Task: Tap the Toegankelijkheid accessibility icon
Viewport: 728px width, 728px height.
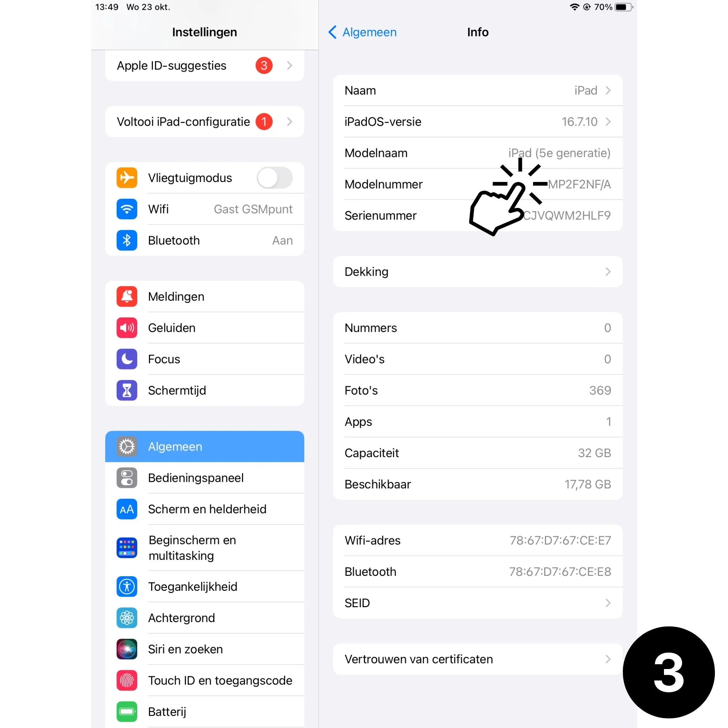Action: (127, 586)
